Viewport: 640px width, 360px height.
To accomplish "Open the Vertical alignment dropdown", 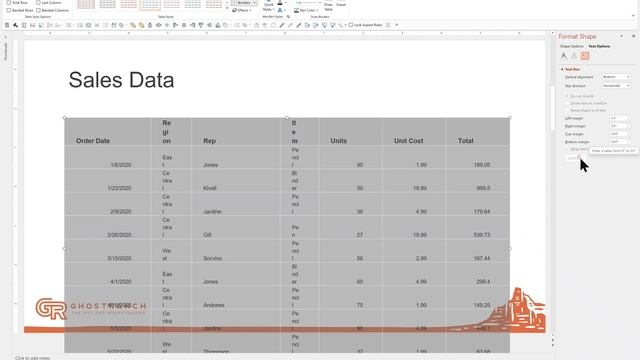I will tap(616, 77).
